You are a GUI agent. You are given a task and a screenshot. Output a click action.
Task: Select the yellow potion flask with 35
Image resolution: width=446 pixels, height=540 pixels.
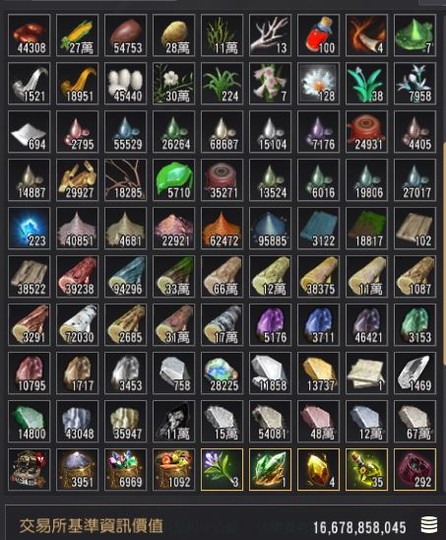pos(367,469)
